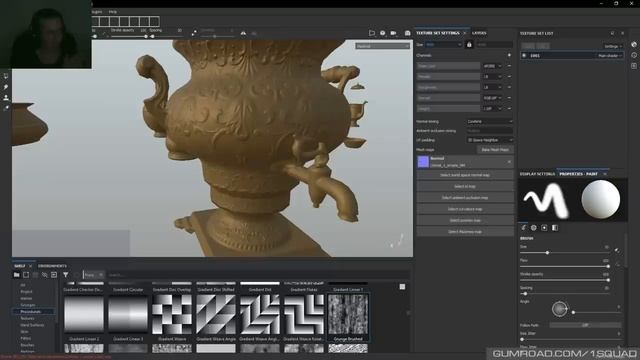Switch to the Display Settings tab
Viewport: 640px width, 360px height.
click(537, 174)
